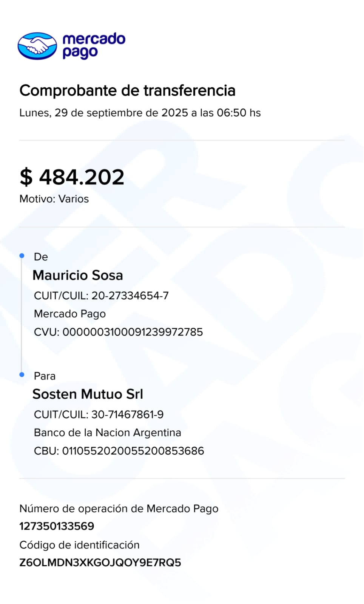Click the recipient CUIT/CUIL 30-71467861-9
364x604 pixels.
click(99, 414)
